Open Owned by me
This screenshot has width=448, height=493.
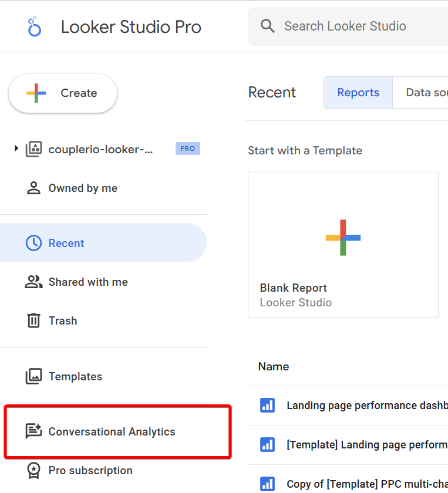point(83,188)
